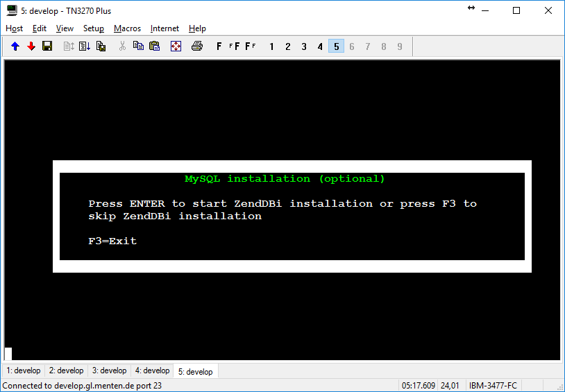565x392 pixels.
Task: Select the '4: develop' session tab
Action: point(152,370)
